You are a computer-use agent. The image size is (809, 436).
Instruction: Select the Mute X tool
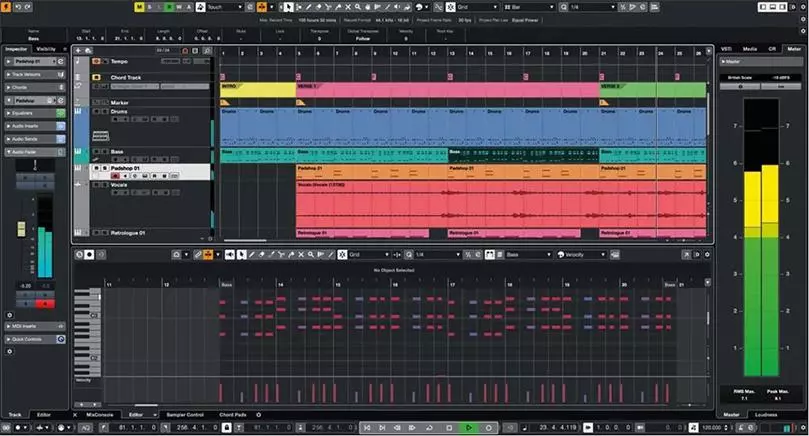tap(348, 7)
